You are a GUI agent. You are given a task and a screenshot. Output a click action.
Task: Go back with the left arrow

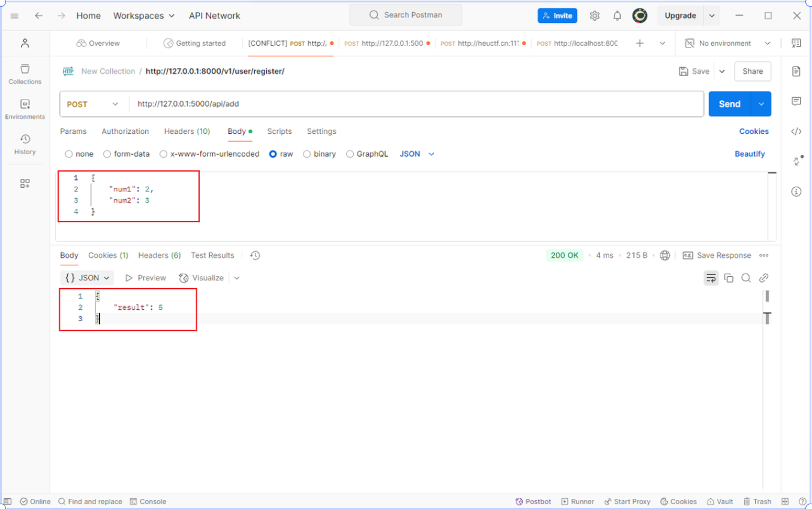pyautogui.click(x=39, y=16)
